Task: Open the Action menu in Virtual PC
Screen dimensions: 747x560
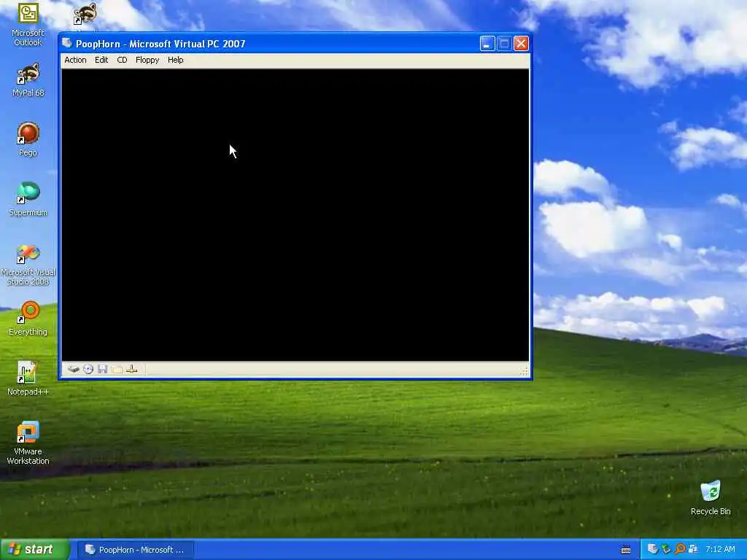Action: [75, 60]
